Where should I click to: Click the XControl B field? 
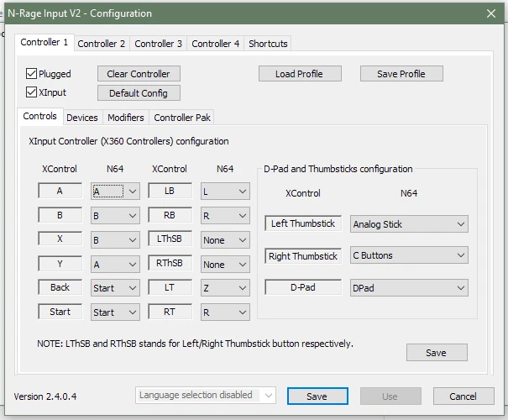point(60,215)
